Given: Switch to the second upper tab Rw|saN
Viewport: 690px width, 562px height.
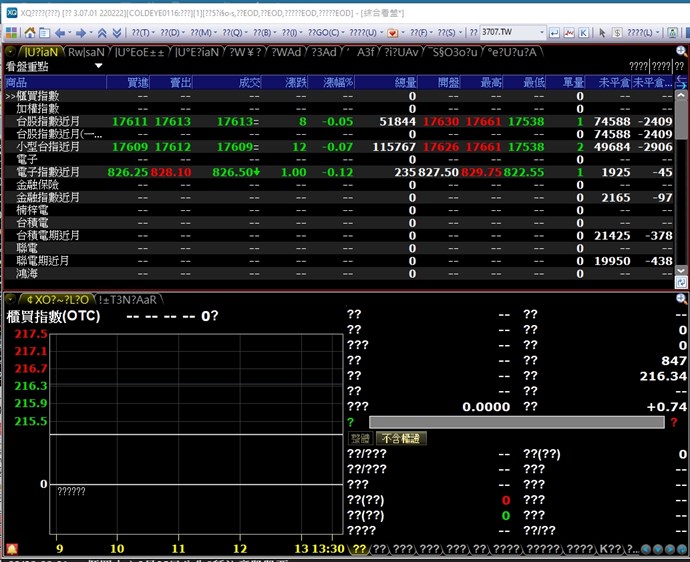Looking at the screenshot, I should 87,52.
